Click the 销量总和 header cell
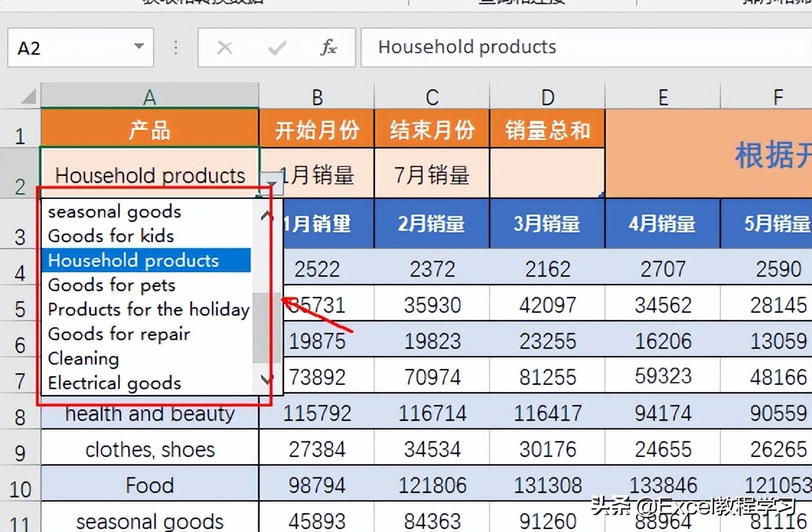Image resolution: width=812 pixels, height=532 pixels. [x=547, y=128]
